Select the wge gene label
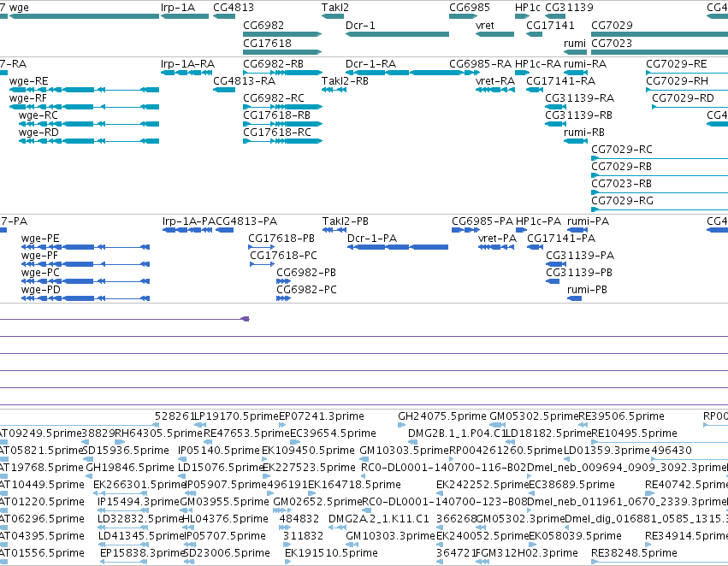Image resolution: width=728 pixels, height=566 pixels. pyautogui.click(x=19, y=8)
